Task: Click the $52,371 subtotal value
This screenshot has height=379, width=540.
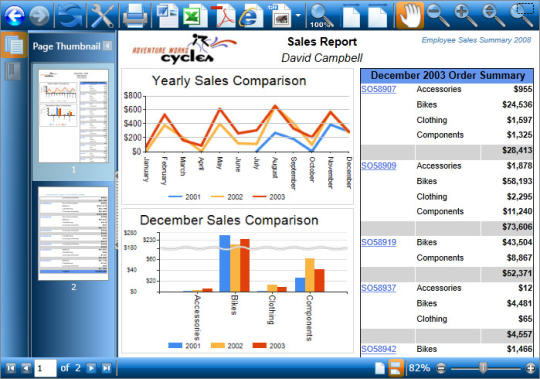Action: (517, 273)
